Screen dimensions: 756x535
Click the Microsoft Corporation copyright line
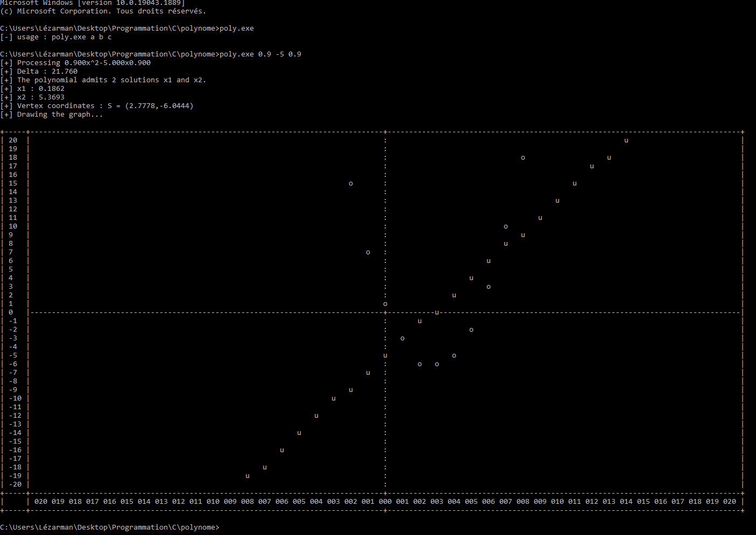pyautogui.click(x=103, y=11)
